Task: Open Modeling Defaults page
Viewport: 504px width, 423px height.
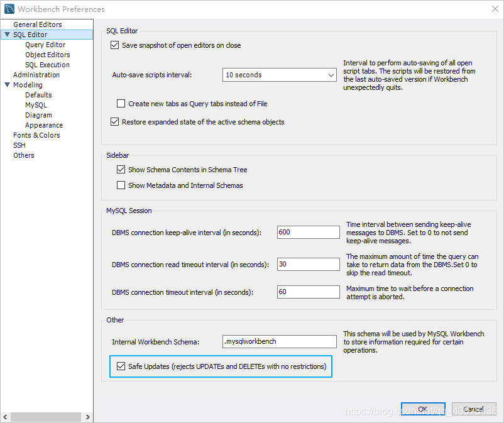Action: (38, 95)
